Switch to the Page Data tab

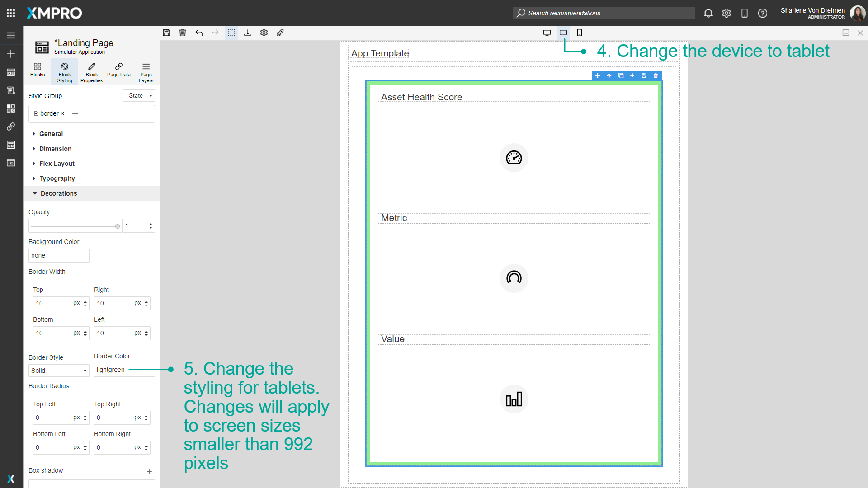click(x=118, y=71)
